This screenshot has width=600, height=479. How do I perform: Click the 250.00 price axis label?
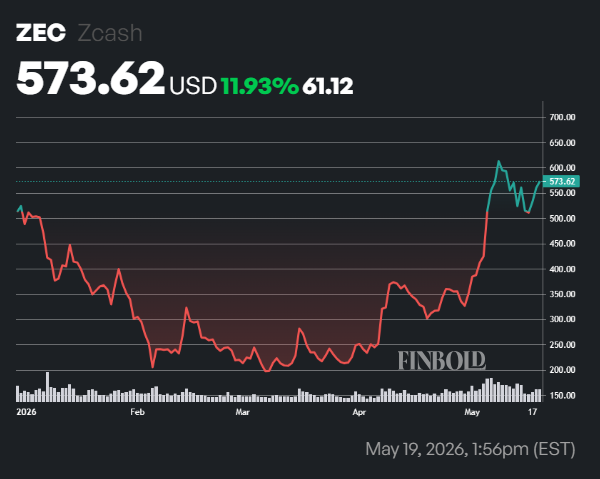[562, 345]
